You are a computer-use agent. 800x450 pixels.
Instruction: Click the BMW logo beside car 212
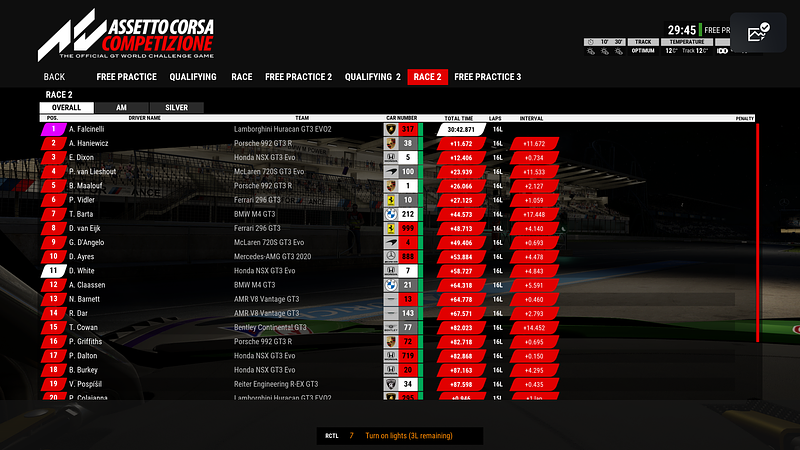click(391, 214)
